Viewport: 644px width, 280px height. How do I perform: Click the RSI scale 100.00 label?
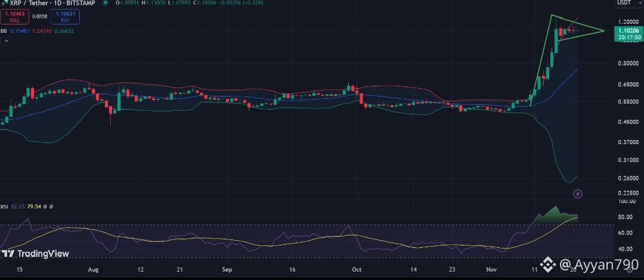pyautogui.click(x=628, y=201)
